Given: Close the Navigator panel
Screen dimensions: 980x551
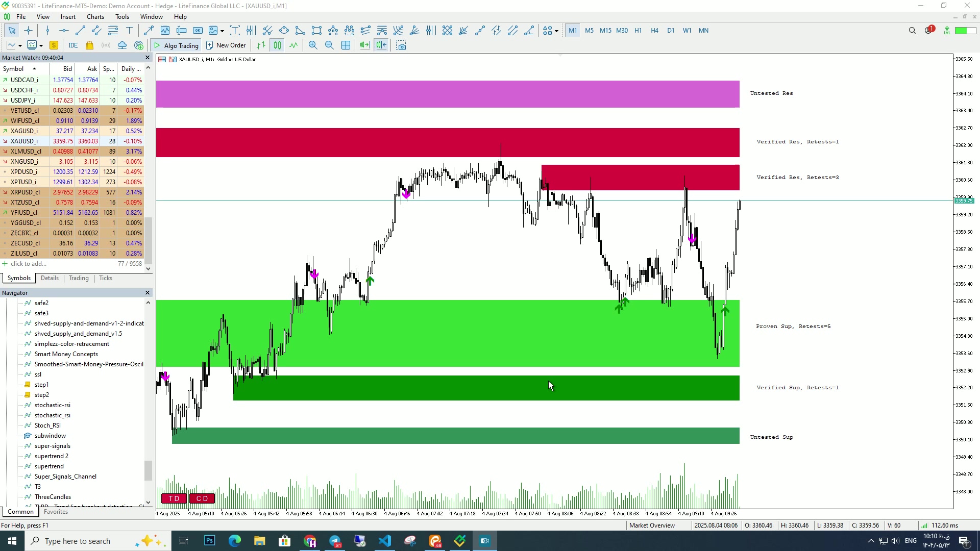Looking at the screenshot, I should pos(148,293).
